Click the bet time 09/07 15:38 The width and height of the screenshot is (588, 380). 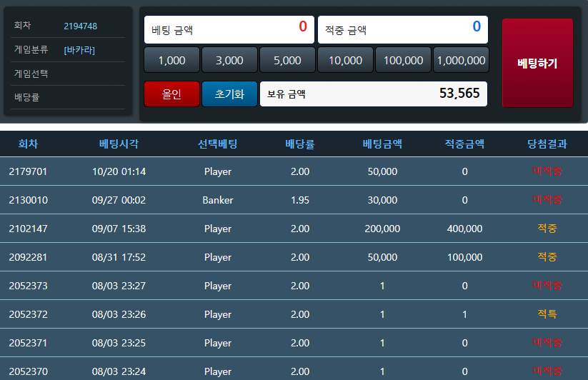[119, 229]
